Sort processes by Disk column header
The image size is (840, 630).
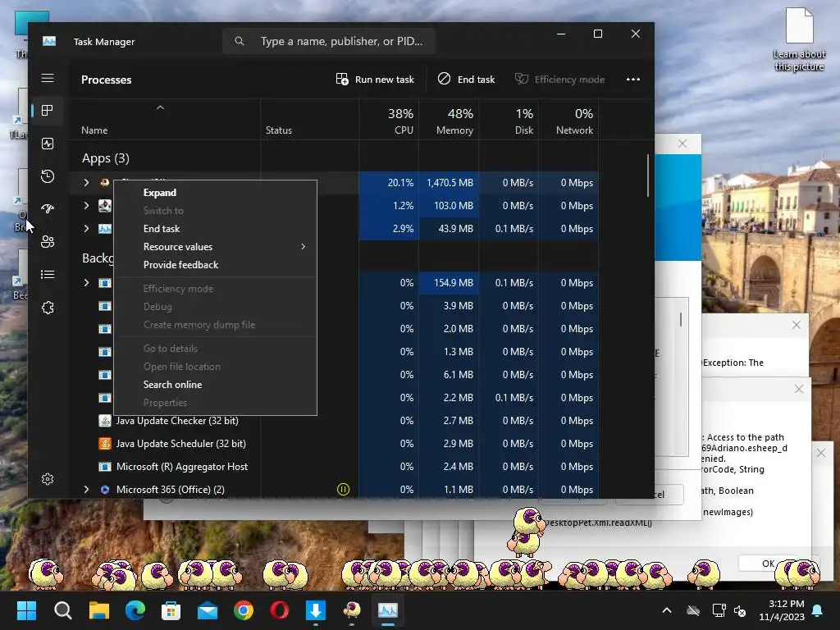click(509, 121)
